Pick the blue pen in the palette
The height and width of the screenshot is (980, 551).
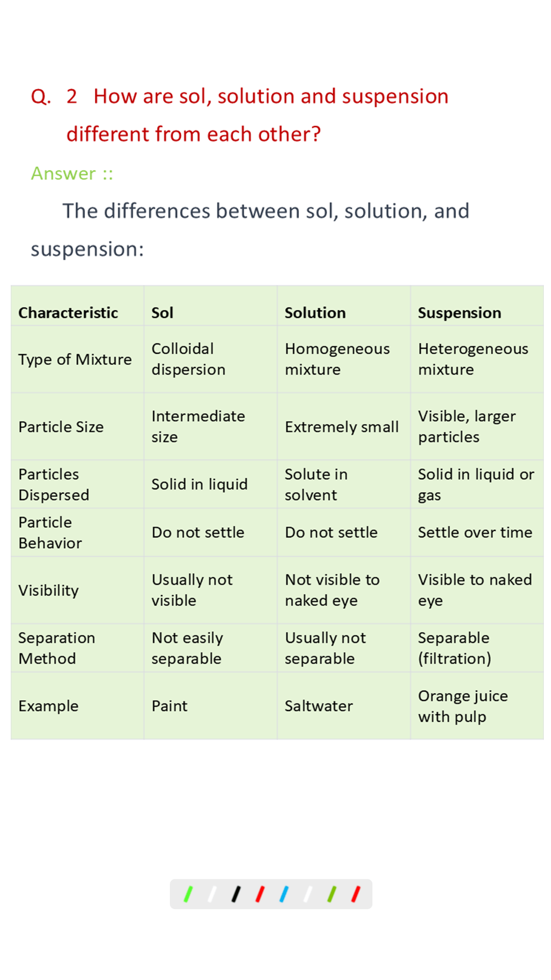tap(284, 894)
